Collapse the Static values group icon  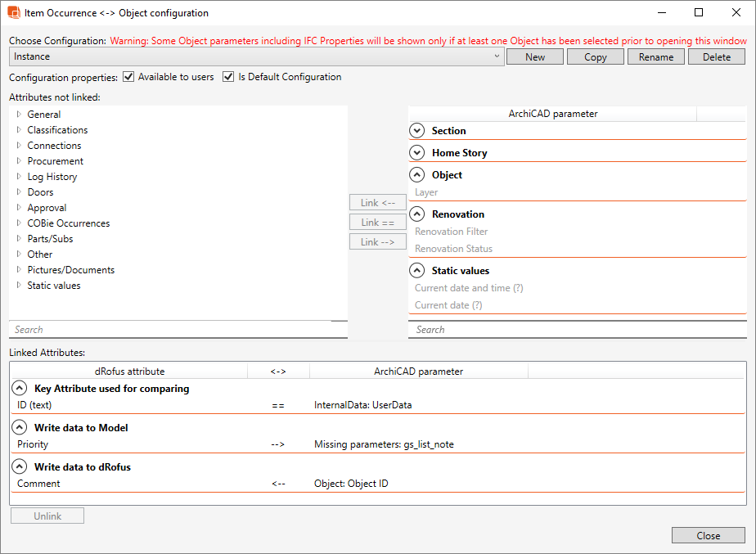pos(417,271)
